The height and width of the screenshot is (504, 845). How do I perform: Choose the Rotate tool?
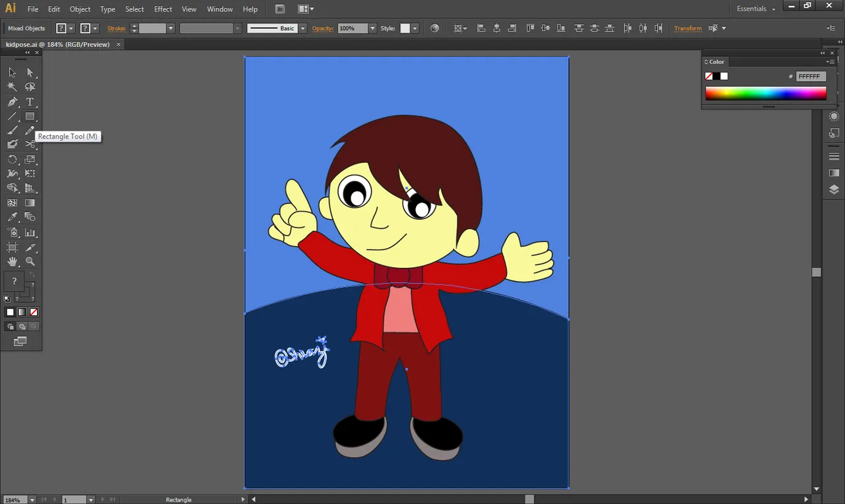pyautogui.click(x=12, y=159)
